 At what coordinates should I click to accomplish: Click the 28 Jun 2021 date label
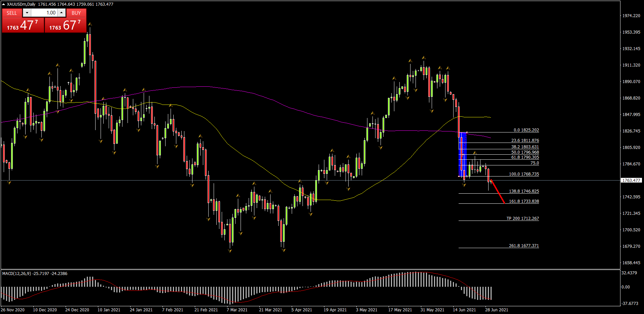[x=497, y=310]
